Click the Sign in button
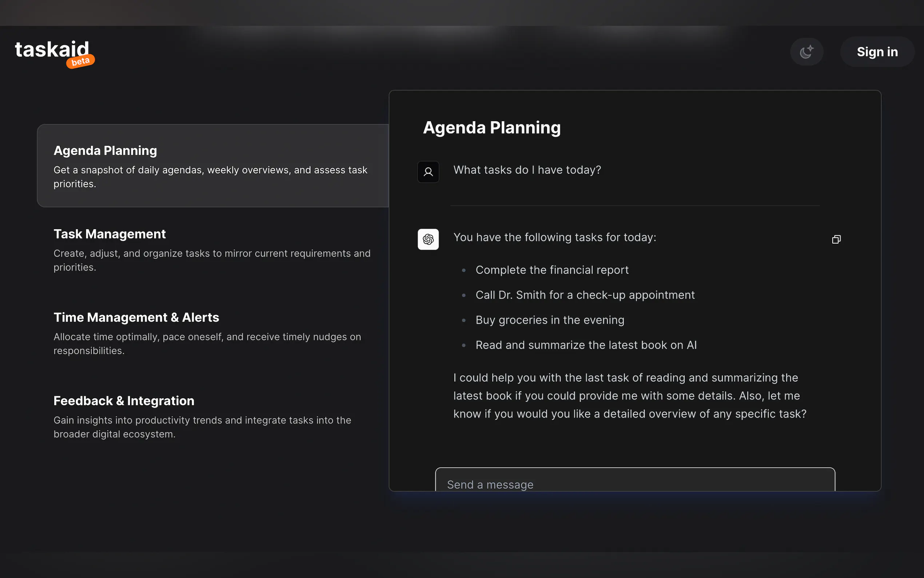Viewport: 924px width, 578px height. [877, 52]
